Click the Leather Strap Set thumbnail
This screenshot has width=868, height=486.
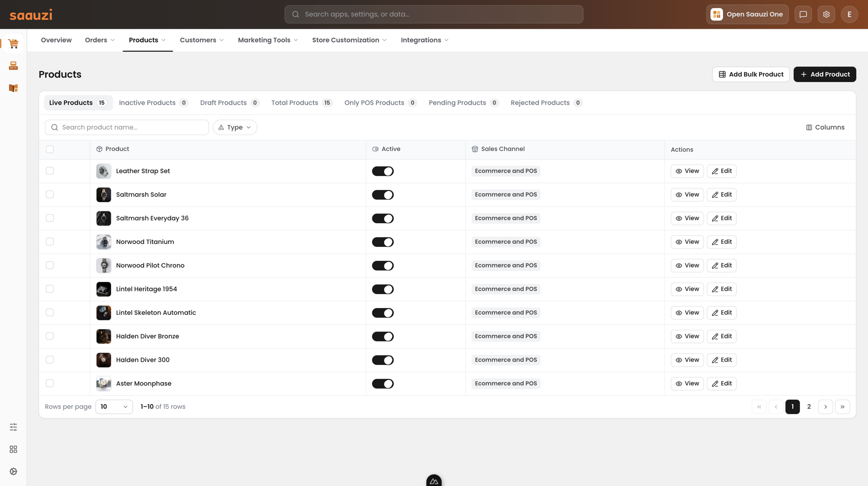click(104, 171)
